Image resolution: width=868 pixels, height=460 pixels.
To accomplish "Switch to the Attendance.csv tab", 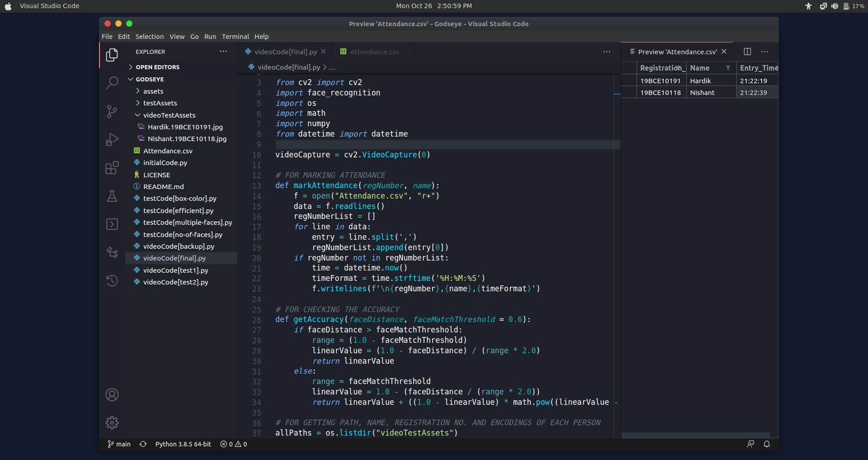I will click(373, 52).
